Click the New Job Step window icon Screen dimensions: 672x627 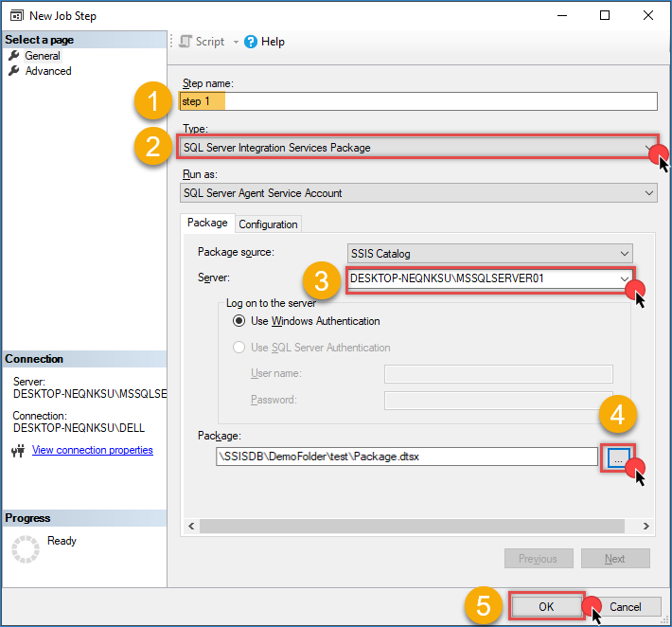[x=15, y=15]
